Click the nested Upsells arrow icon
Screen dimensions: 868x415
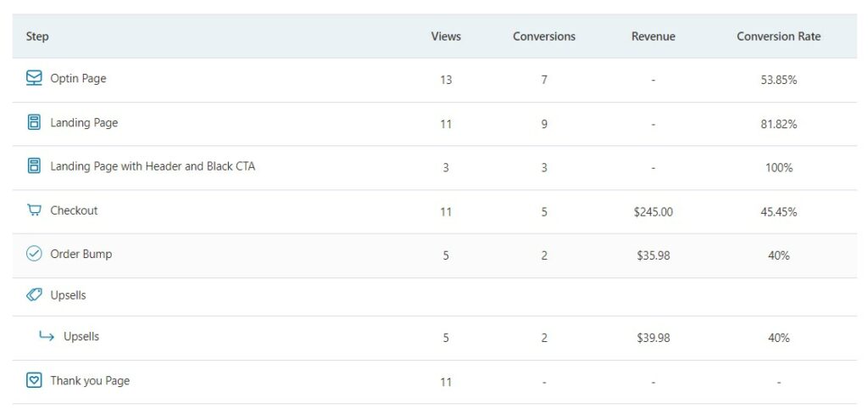coord(47,336)
